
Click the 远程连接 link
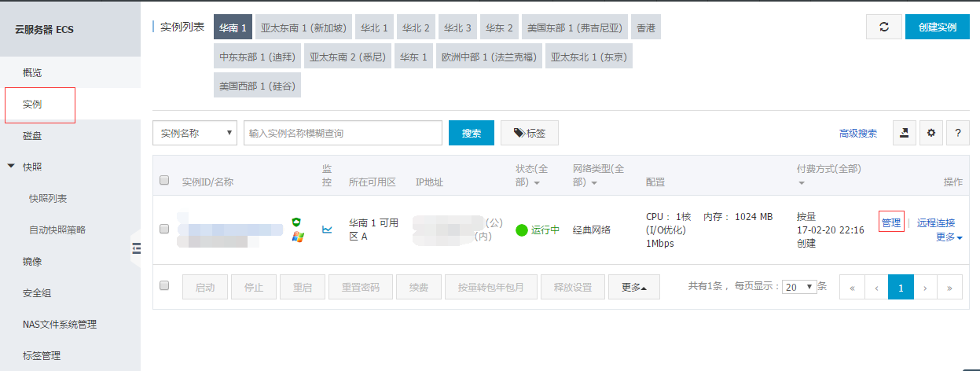936,222
